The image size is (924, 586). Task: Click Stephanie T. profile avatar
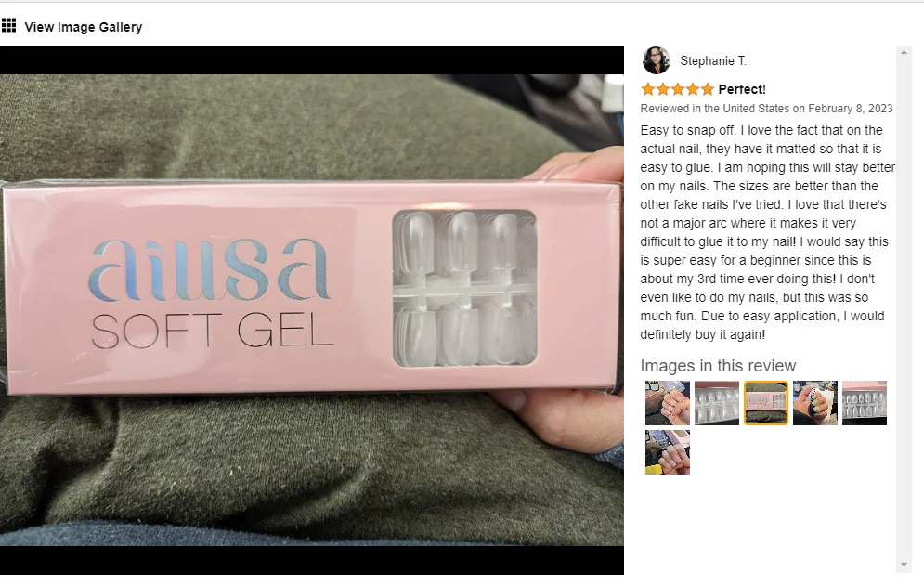[656, 60]
